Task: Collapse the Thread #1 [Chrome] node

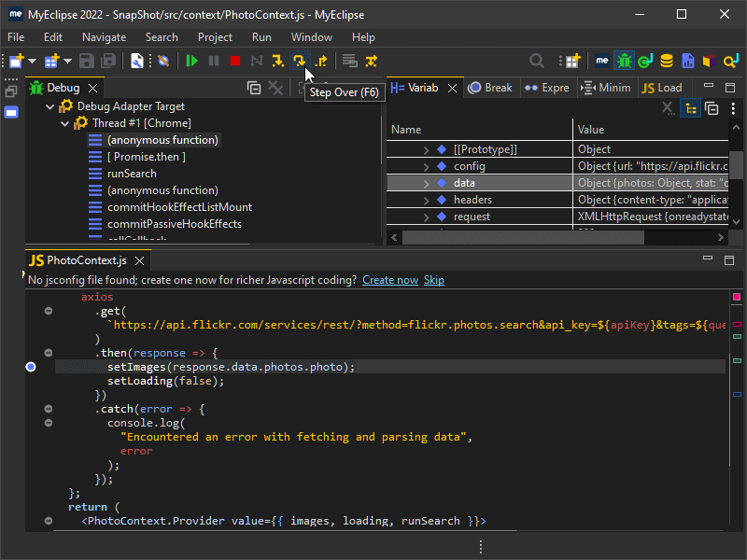Action: tap(65, 123)
